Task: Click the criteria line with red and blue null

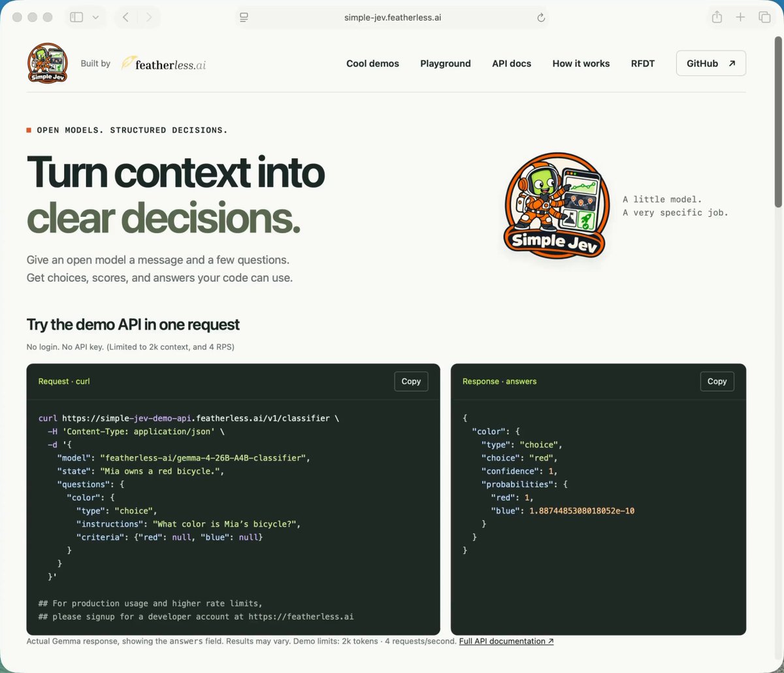Action: [x=169, y=537]
